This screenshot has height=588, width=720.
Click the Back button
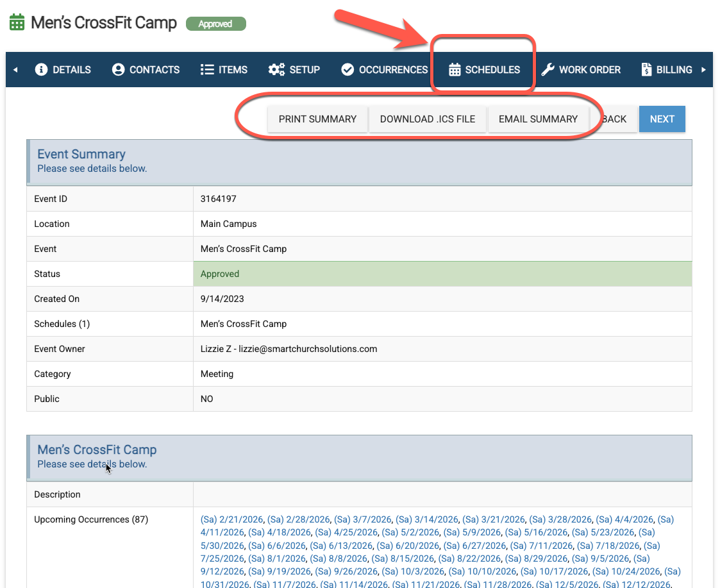tap(614, 119)
